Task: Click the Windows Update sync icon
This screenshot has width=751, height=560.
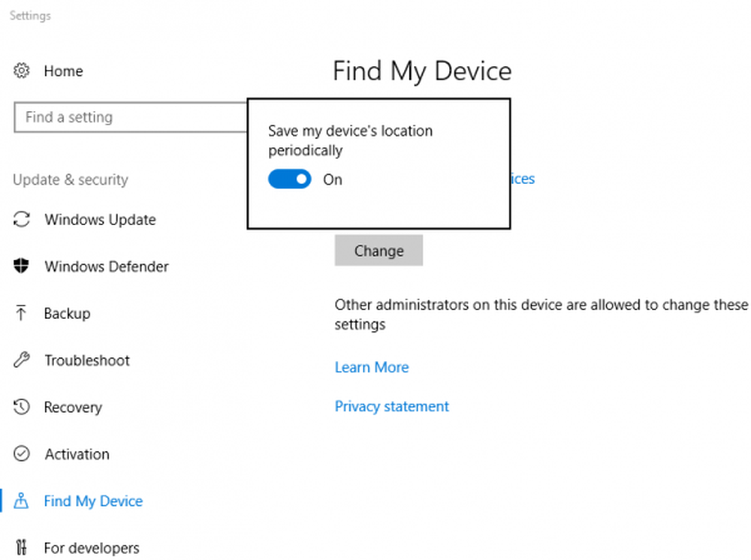Action: 22,220
